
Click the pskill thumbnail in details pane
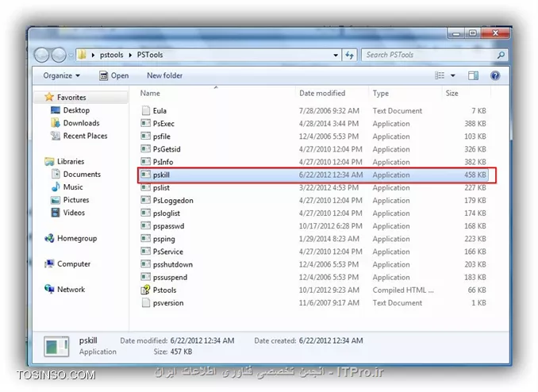point(56,346)
